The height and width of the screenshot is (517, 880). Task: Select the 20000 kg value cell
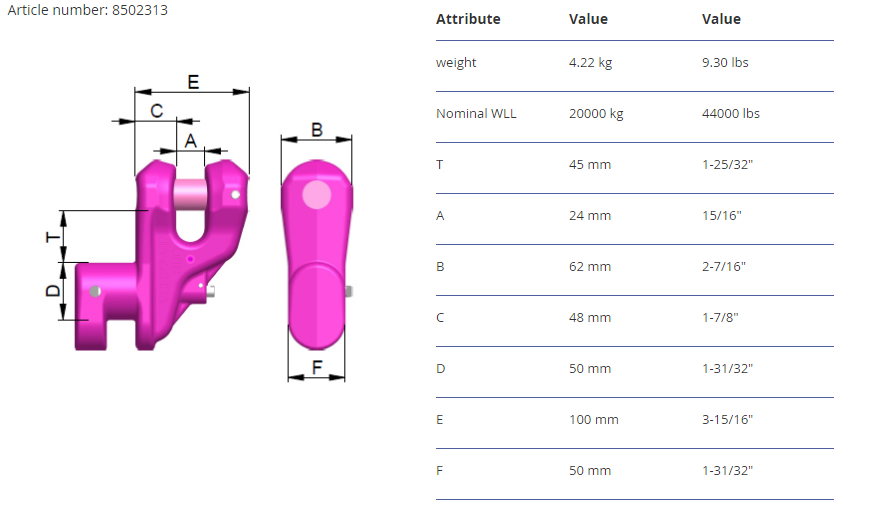[596, 114]
